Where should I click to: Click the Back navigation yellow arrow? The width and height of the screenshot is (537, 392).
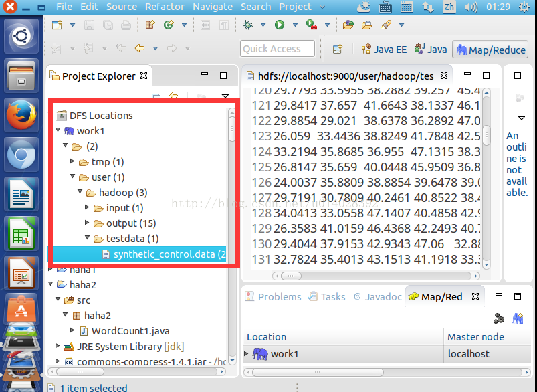tap(140, 48)
